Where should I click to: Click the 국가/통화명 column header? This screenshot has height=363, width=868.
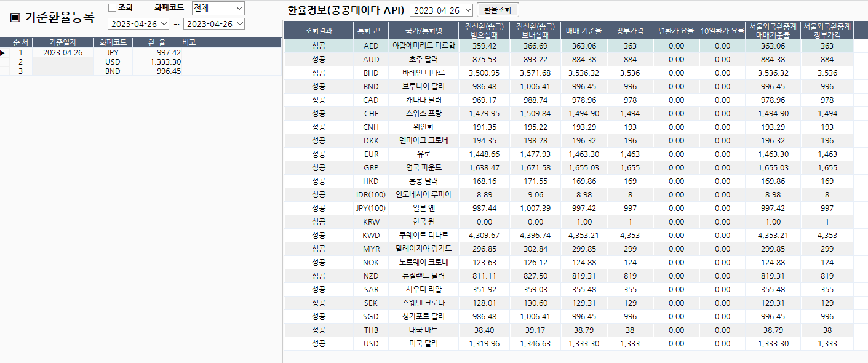pos(423,30)
